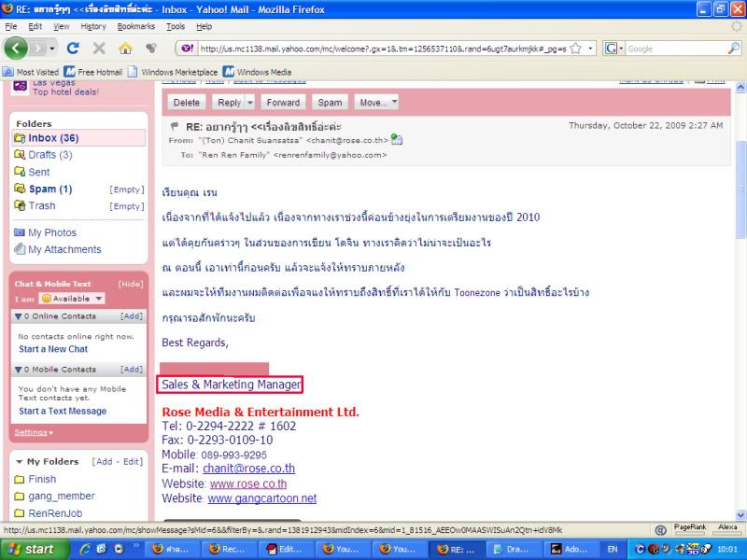Bookmark this page with the star

(575, 49)
